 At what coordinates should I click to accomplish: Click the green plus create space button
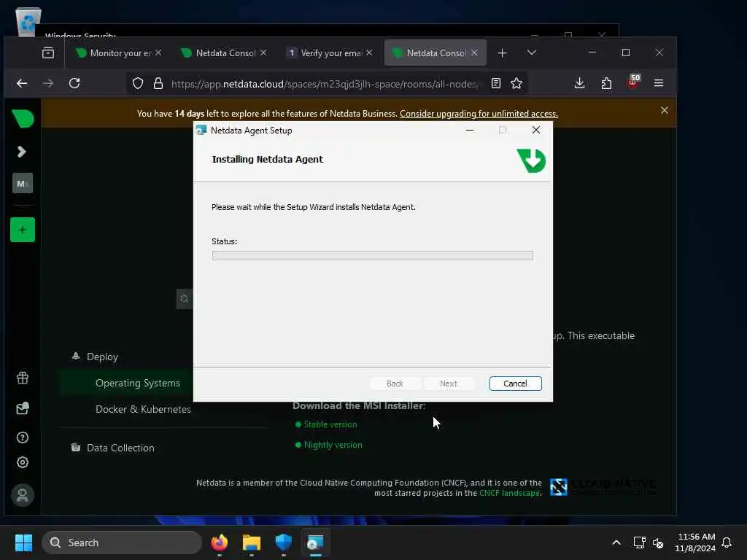23,230
